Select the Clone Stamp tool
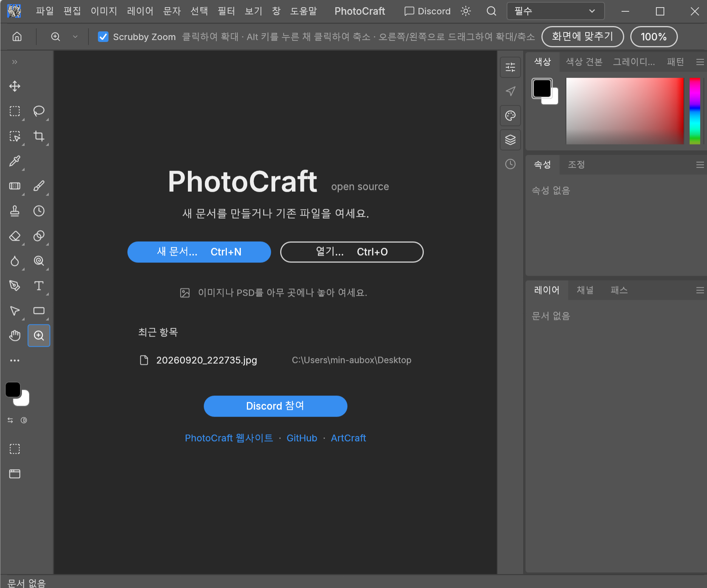Screen dimensions: 707x588 15,211
